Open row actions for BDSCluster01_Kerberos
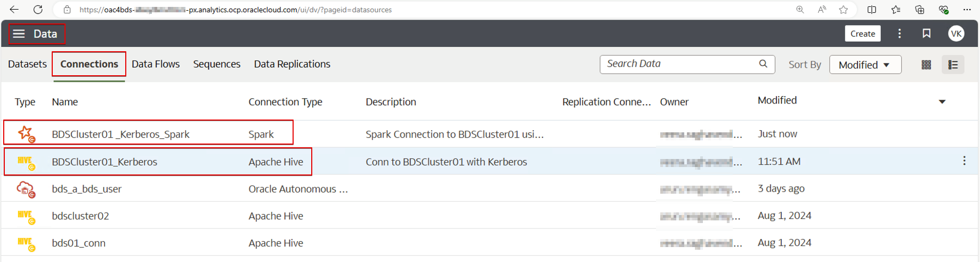 click(964, 161)
